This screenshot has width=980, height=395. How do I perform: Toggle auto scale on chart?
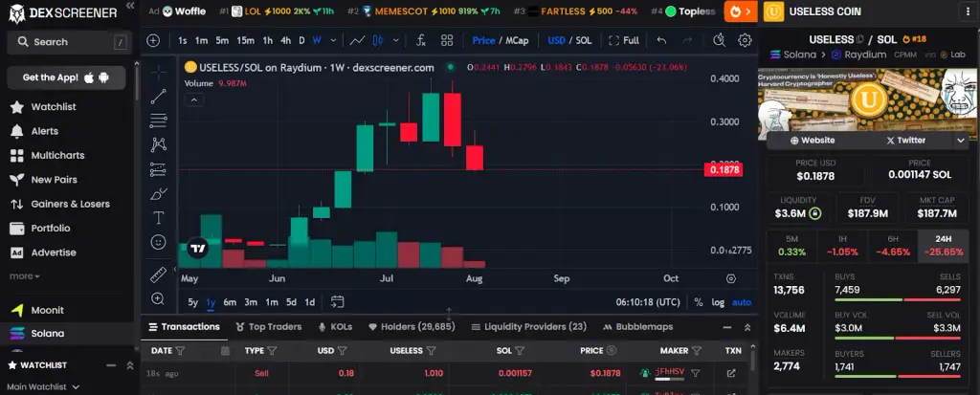(742, 302)
